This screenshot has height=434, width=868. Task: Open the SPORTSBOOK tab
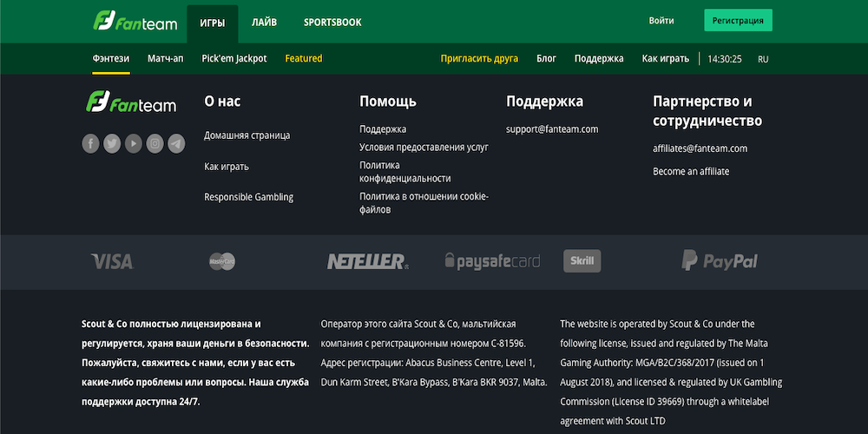tap(332, 22)
